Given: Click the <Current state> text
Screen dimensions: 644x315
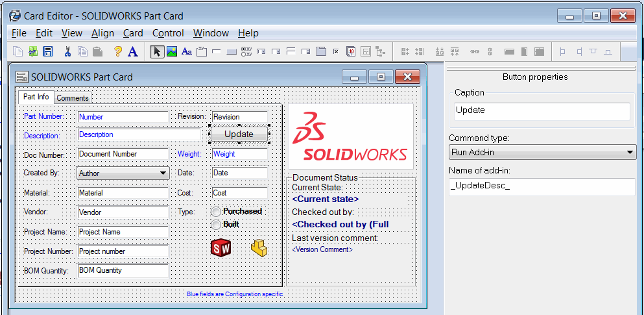Looking at the screenshot, I should (x=326, y=199).
